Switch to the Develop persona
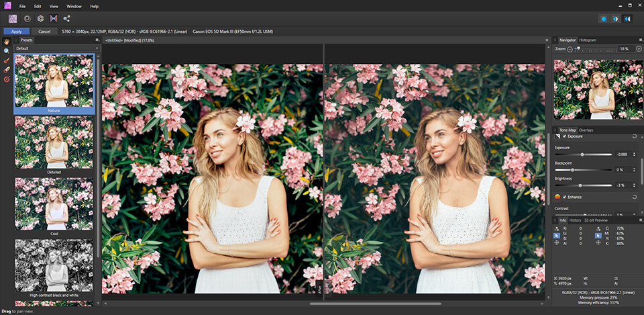This screenshot has height=315, width=644. 40,19
